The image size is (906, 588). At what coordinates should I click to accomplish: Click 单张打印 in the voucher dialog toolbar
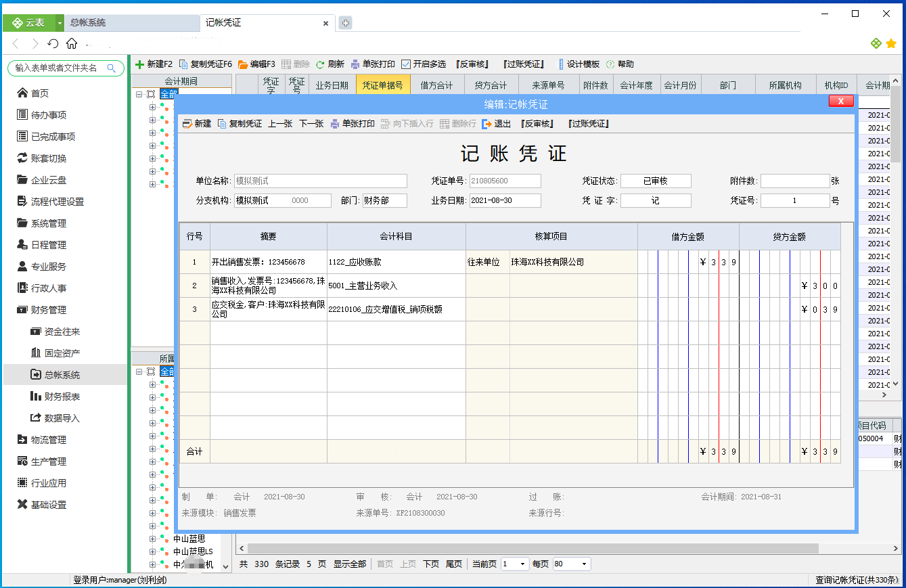(x=353, y=124)
